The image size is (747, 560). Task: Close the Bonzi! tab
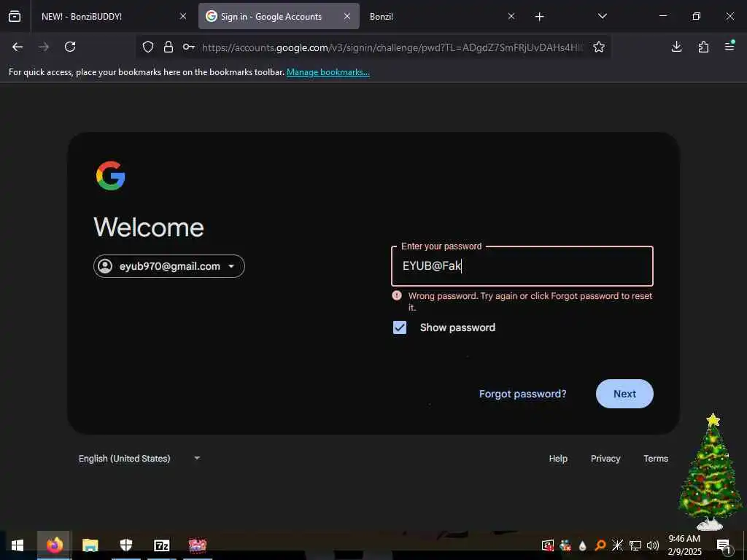[511, 16]
